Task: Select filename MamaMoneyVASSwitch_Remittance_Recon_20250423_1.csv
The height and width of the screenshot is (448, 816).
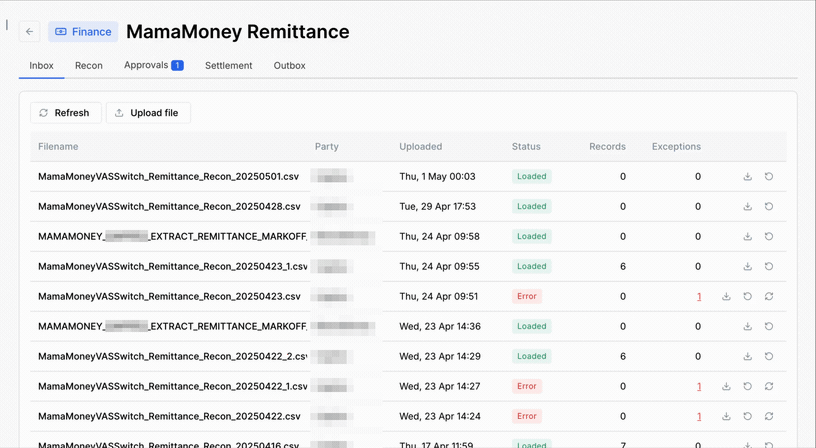Action: pos(173,266)
